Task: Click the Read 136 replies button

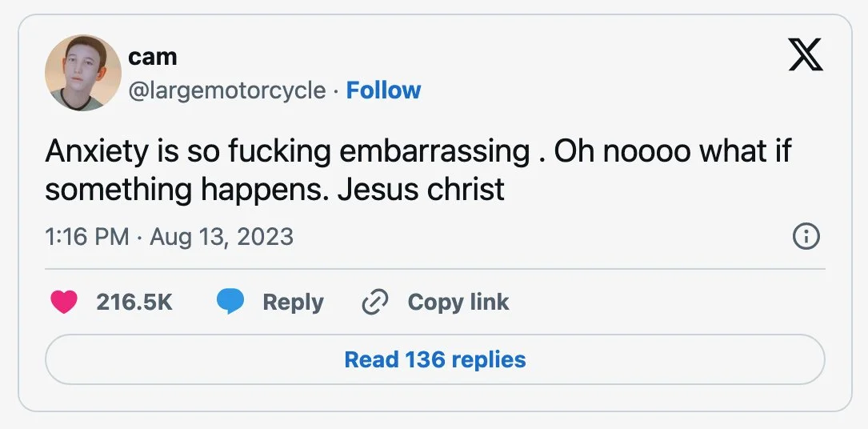Action: [x=434, y=359]
